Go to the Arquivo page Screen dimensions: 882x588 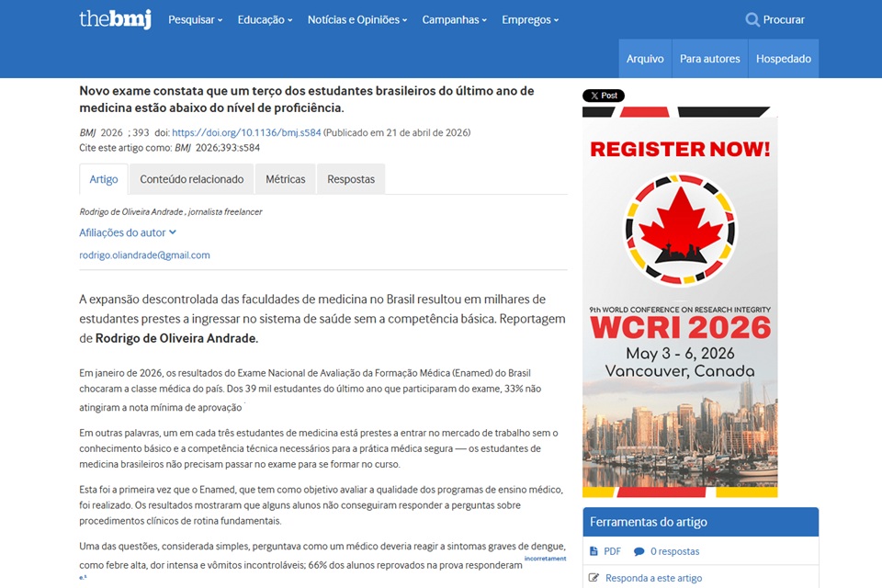point(645,59)
